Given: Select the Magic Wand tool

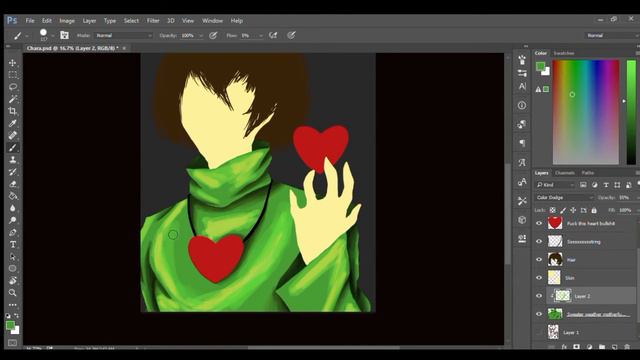Looking at the screenshot, I should click(13, 99).
